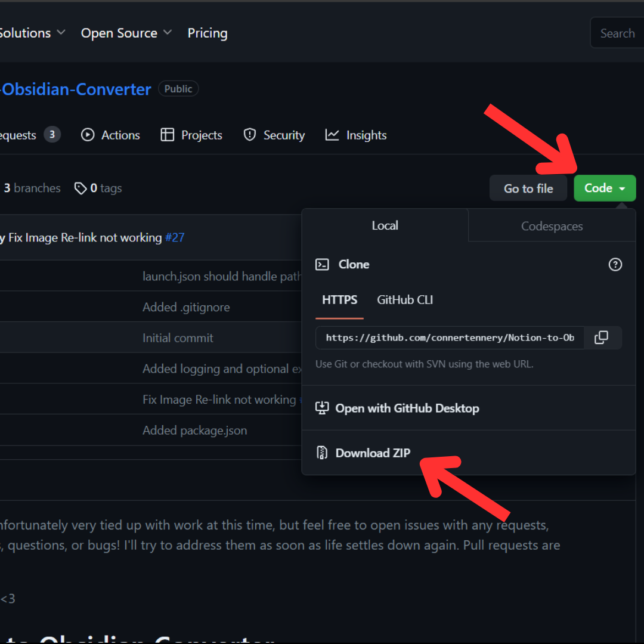Viewport: 644px width, 644px height.
Task: Select the Local tab
Action: pos(385,225)
